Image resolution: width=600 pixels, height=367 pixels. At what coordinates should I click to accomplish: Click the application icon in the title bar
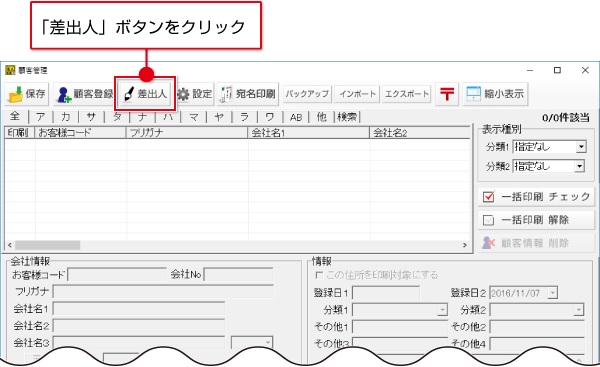point(10,70)
